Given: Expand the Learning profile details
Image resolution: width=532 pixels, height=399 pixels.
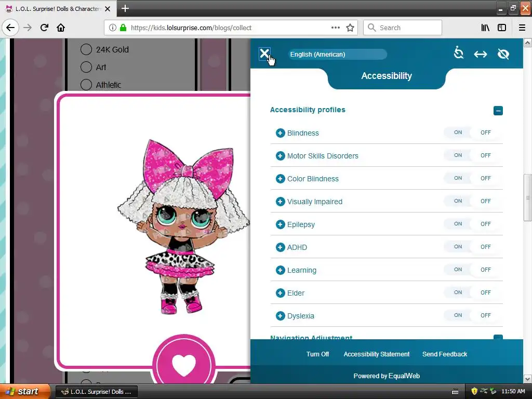Looking at the screenshot, I should click(x=280, y=270).
